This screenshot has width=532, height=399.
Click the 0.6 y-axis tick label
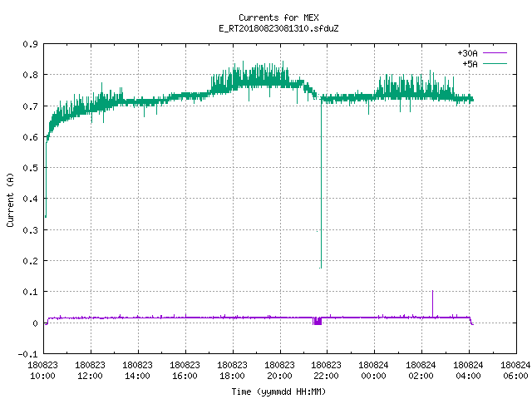pyautogui.click(x=31, y=137)
